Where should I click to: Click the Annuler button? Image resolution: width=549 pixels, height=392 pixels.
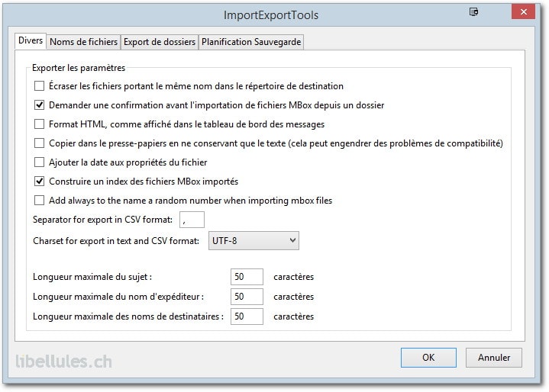pyautogui.click(x=494, y=358)
